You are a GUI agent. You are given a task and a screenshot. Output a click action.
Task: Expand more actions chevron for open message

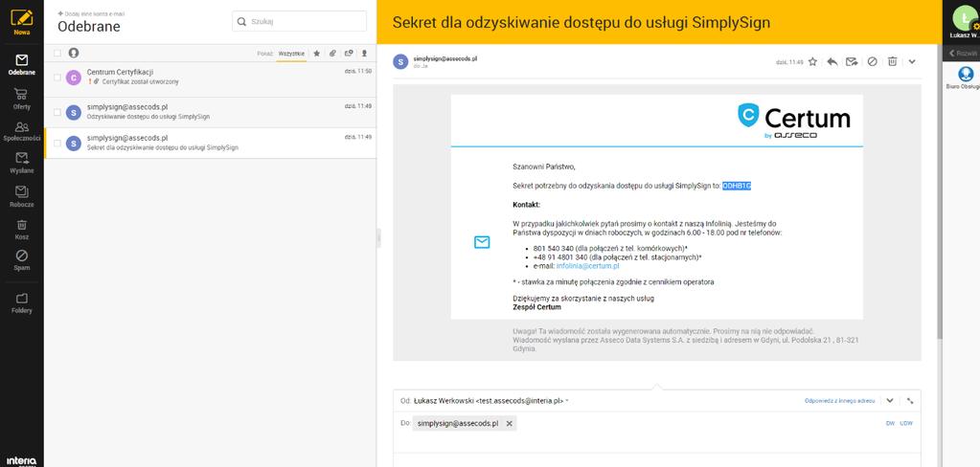pos(912,62)
